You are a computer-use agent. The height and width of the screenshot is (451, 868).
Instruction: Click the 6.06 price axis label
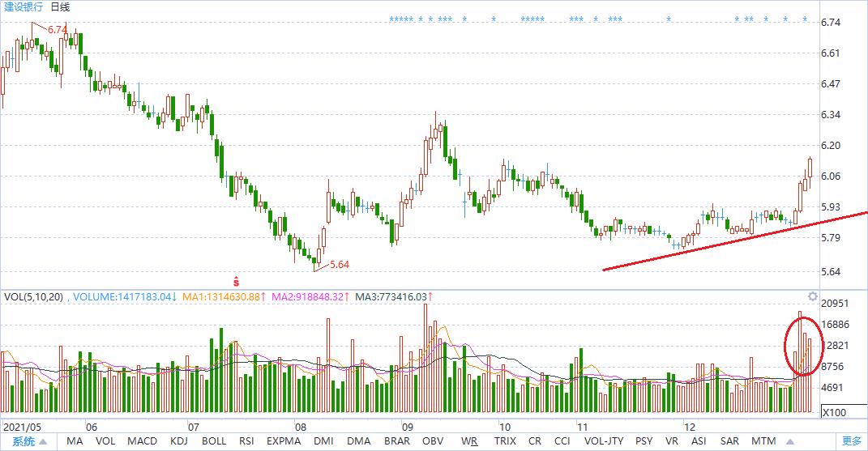click(831, 176)
